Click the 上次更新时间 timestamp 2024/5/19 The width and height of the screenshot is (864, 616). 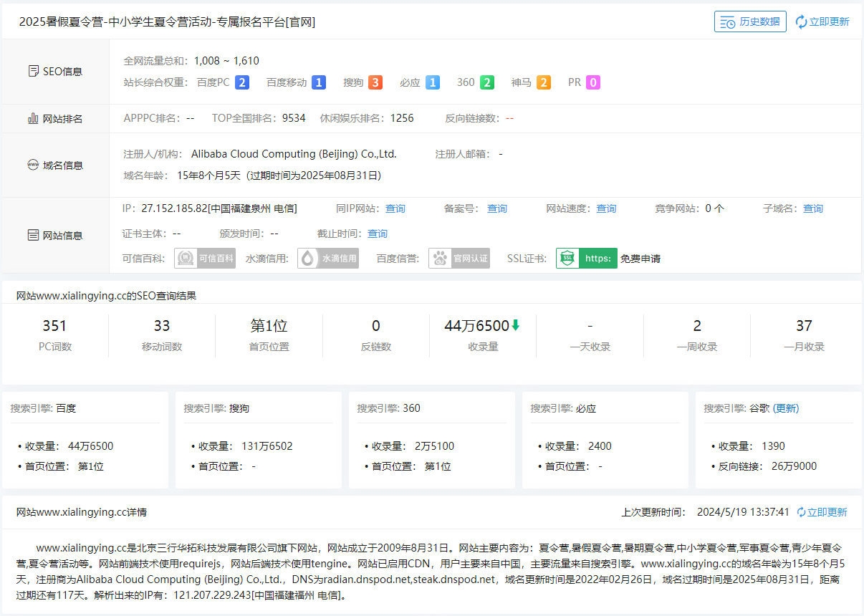tap(743, 512)
